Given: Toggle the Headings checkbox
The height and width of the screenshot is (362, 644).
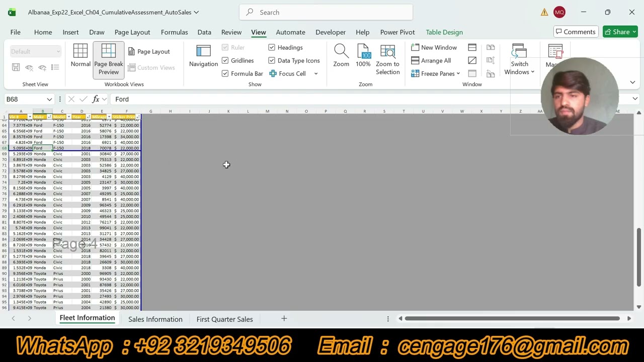Looking at the screenshot, I should tap(272, 47).
